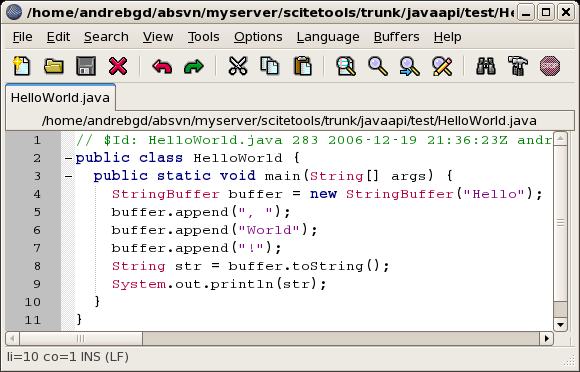This screenshot has height=372, width=580.
Task: Click the word main on line 3
Action: pos(283,176)
